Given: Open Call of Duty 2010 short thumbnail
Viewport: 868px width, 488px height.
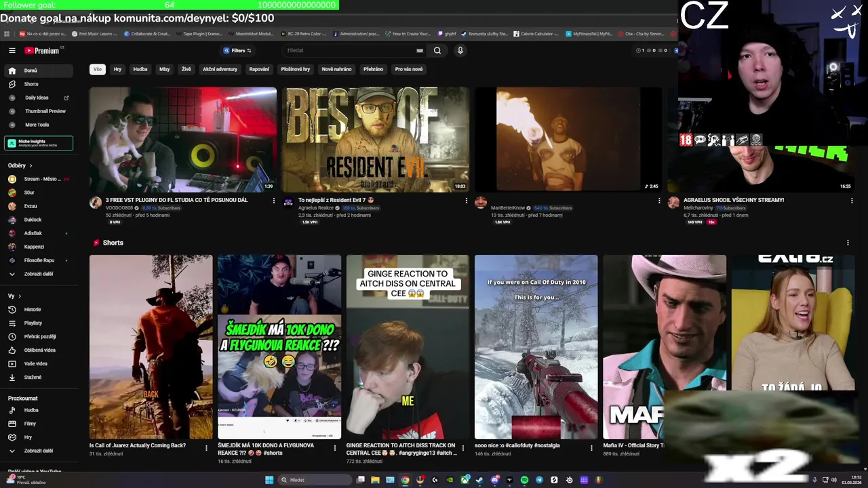Looking at the screenshot, I should (x=536, y=347).
